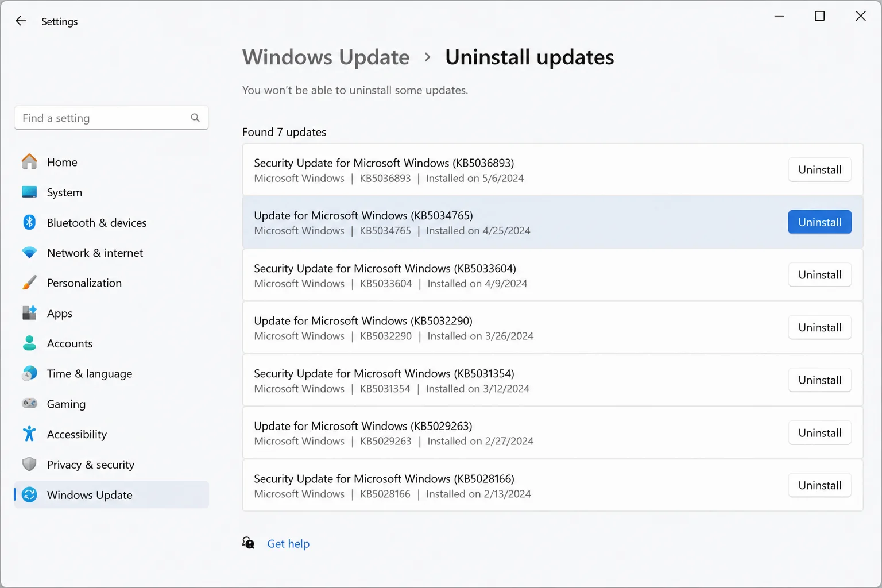Click the 'Uninstall updates' page heading
Image resolution: width=882 pixels, height=588 pixels.
pyautogui.click(x=529, y=57)
